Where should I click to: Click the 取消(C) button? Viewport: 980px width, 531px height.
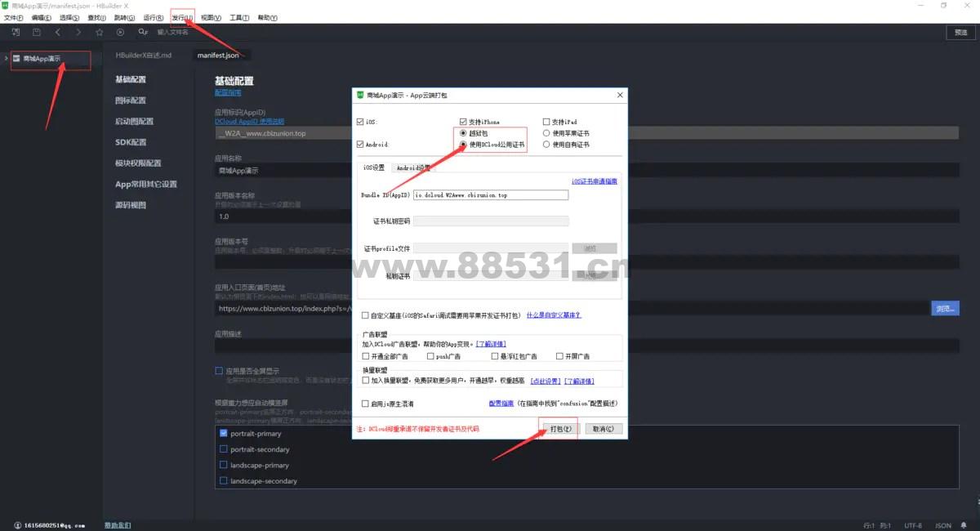pyautogui.click(x=604, y=428)
